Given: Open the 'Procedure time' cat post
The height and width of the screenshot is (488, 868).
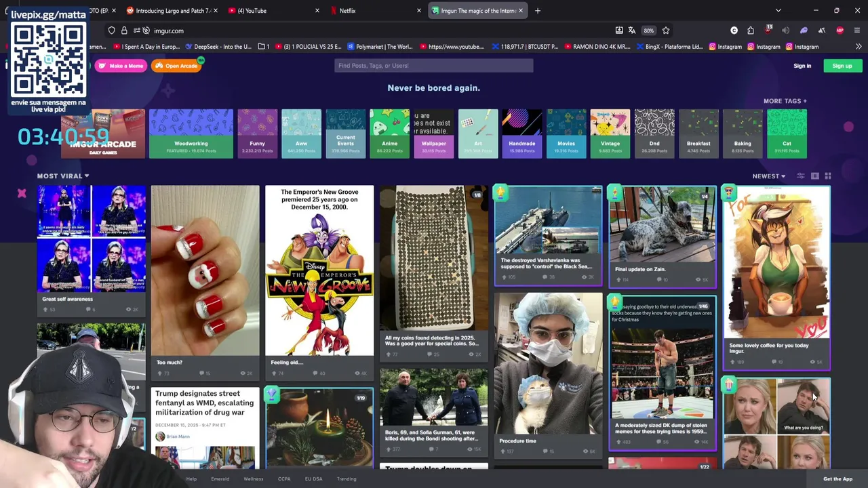Looking at the screenshot, I should coord(548,375).
